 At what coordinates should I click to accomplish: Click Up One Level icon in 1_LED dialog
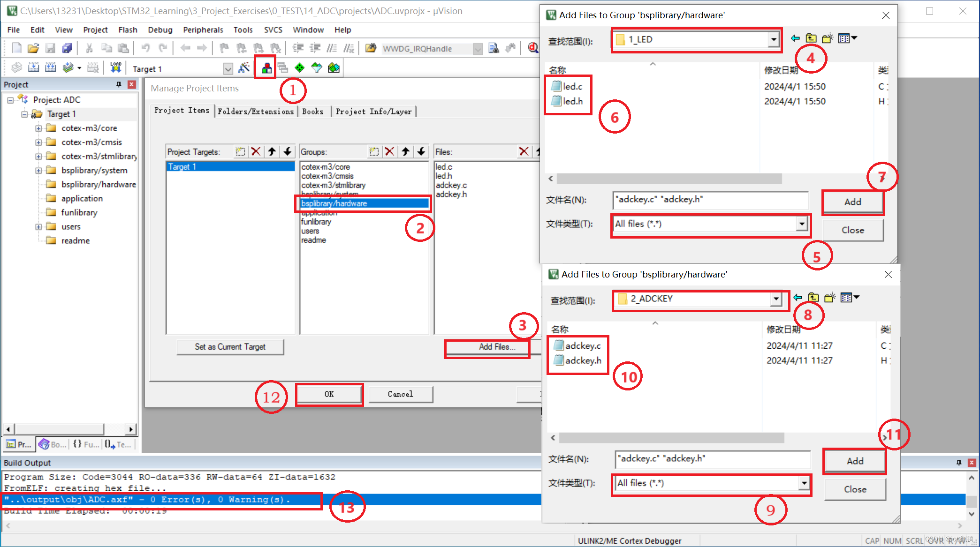pyautogui.click(x=811, y=38)
